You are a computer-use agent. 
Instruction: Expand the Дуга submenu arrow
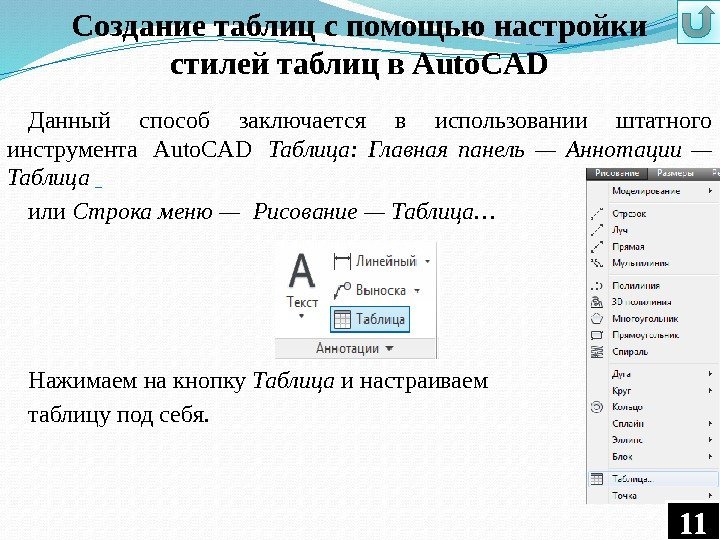coord(711,374)
